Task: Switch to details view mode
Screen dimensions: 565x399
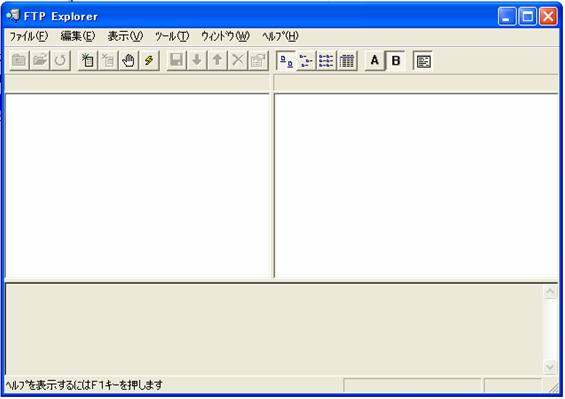Action: [x=347, y=61]
